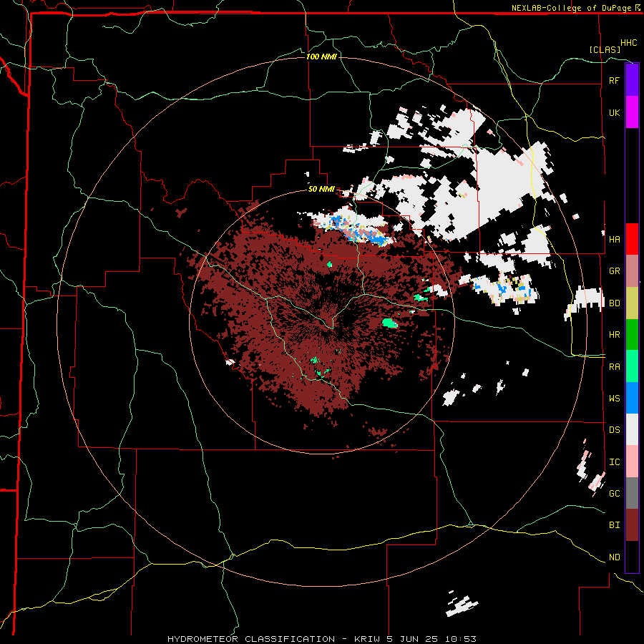Click the 'HYDROMETEOR CLASSIFICATION' title text

tap(251, 639)
